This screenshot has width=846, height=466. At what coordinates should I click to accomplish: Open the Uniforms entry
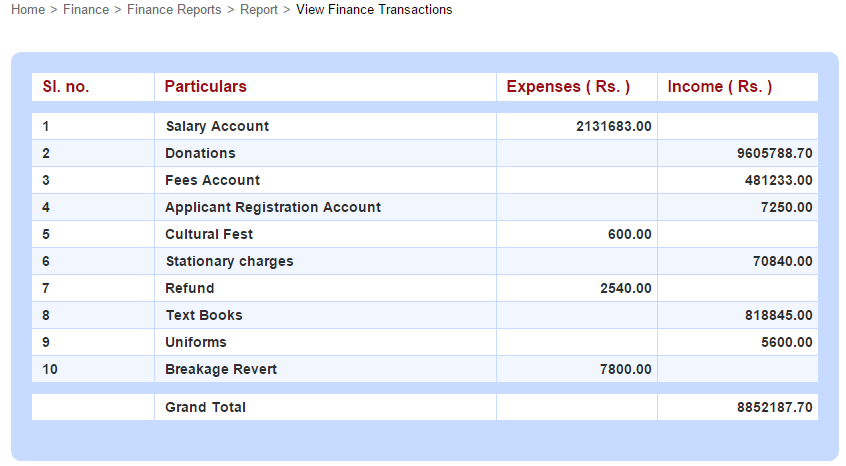[195, 342]
